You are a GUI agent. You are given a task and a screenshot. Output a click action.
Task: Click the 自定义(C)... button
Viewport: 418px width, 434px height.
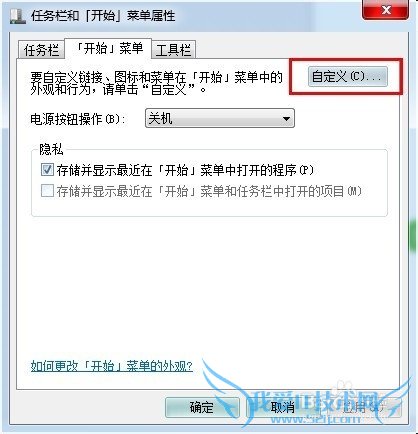(348, 77)
